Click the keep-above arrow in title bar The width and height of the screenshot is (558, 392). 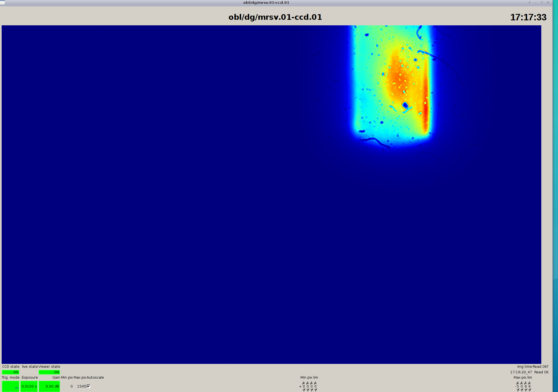[530, 3]
